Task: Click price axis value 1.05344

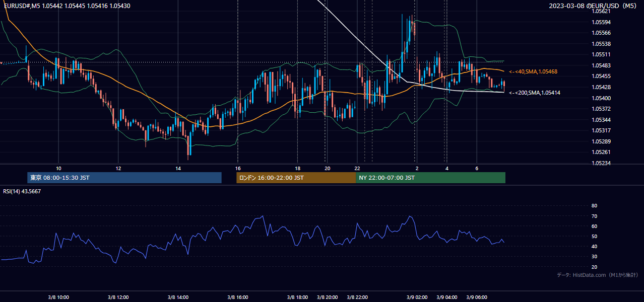Action: (x=601, y=120)
